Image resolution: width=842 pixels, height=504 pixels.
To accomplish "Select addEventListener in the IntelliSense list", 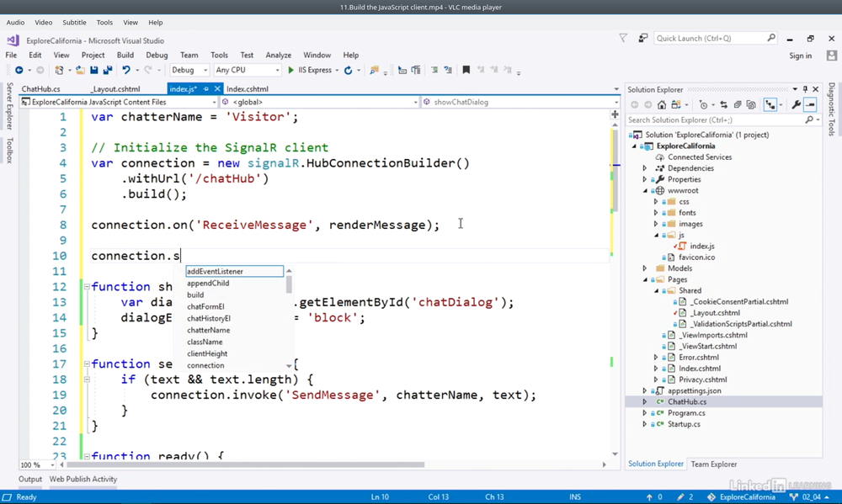I will (234, 272).
